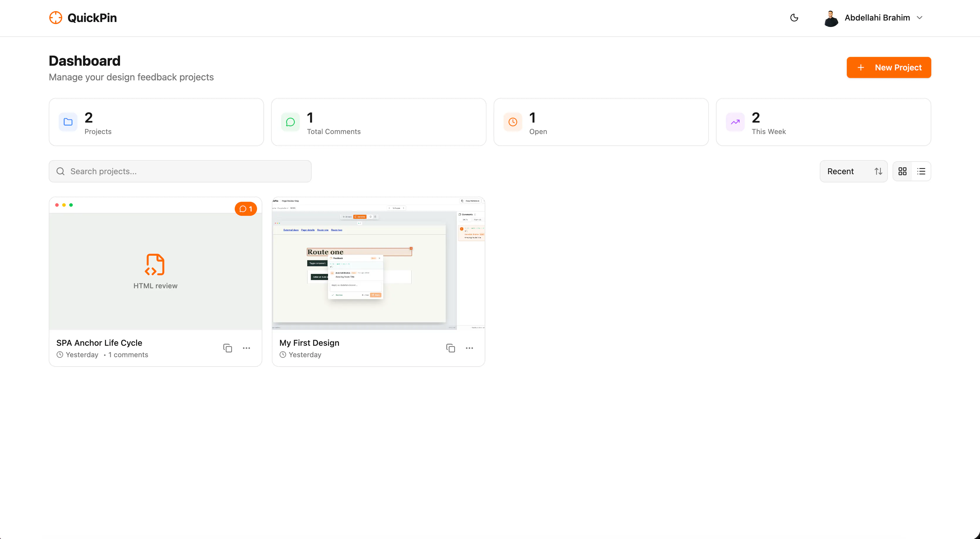Click the plus icon in New Project
The image size is (980, 539).
click(861, 67)
